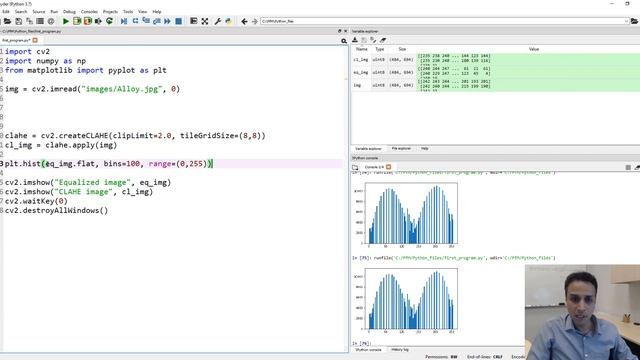Run cell and advance icon
This screenshot has width=640, height=360.
point(87,21)
